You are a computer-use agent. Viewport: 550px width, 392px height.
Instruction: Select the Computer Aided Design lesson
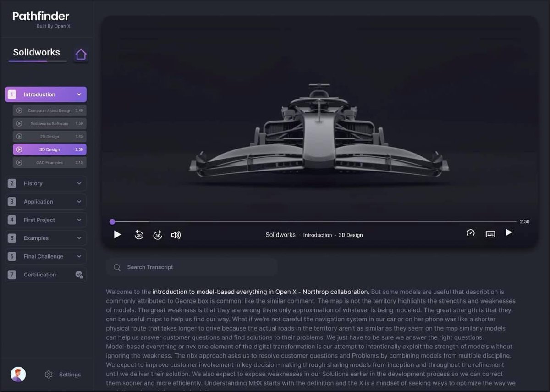coord(49,110)
